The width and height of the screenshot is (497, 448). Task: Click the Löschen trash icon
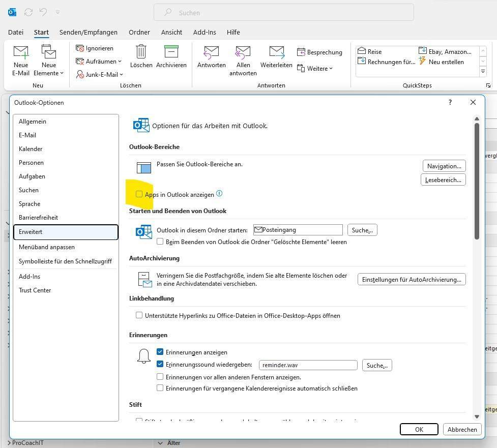tap(141, 52)
